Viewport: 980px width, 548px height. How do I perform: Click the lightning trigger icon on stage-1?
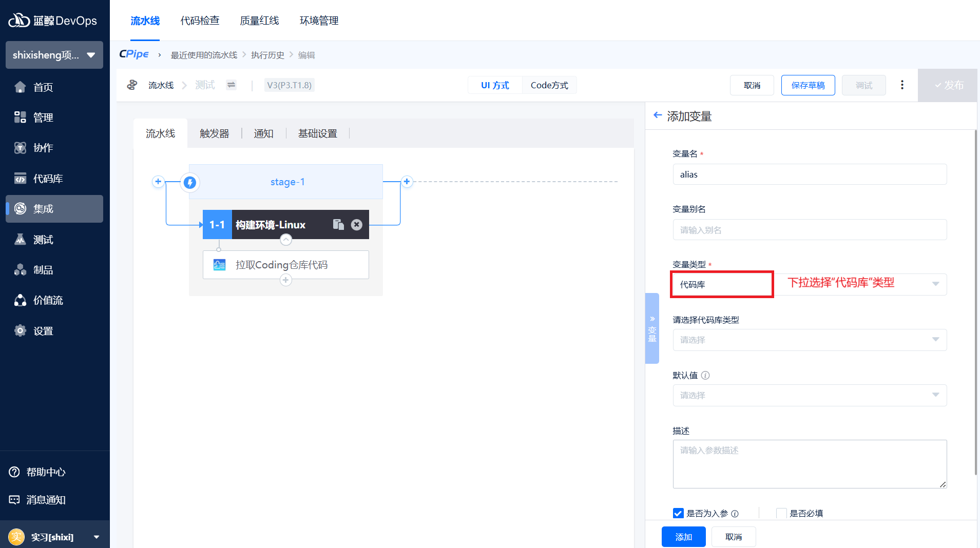(190, 182)
